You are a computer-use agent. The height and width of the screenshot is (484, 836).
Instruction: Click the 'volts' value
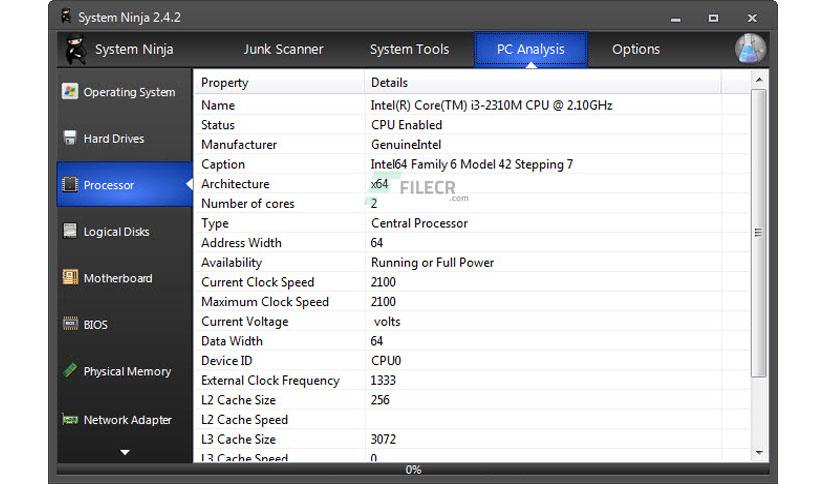(387, 321)
